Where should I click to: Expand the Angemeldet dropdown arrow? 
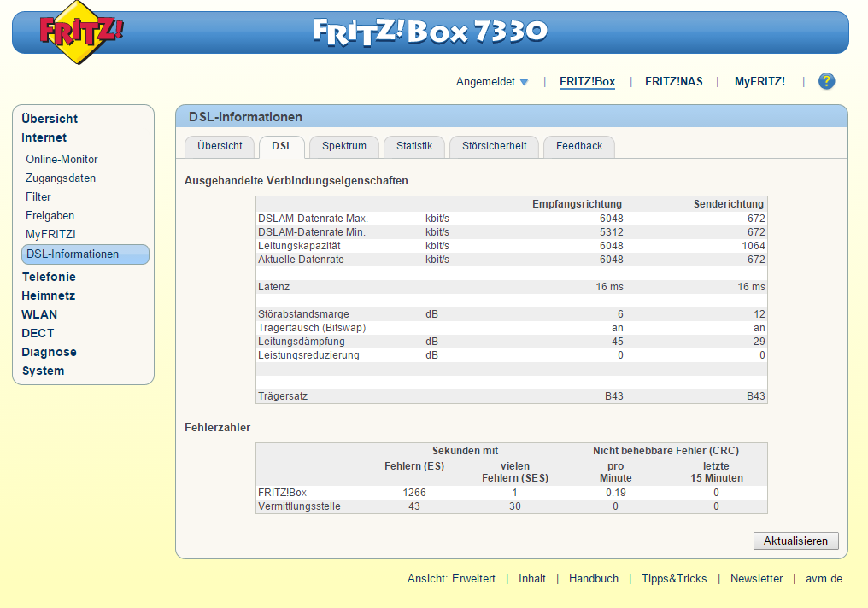tap(524, 83)
